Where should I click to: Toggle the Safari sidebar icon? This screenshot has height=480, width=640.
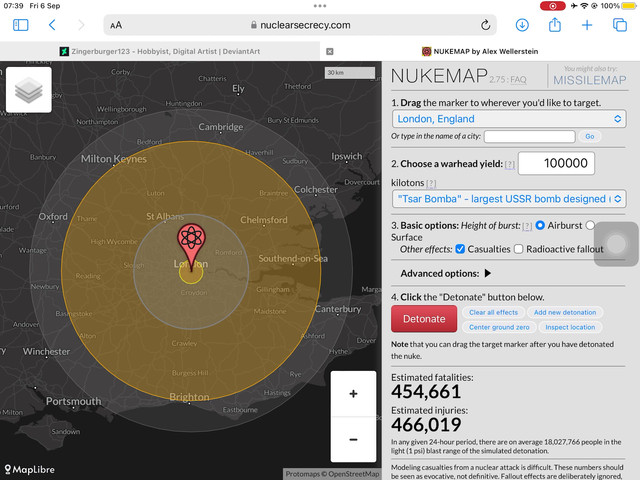tap(20, 25)
